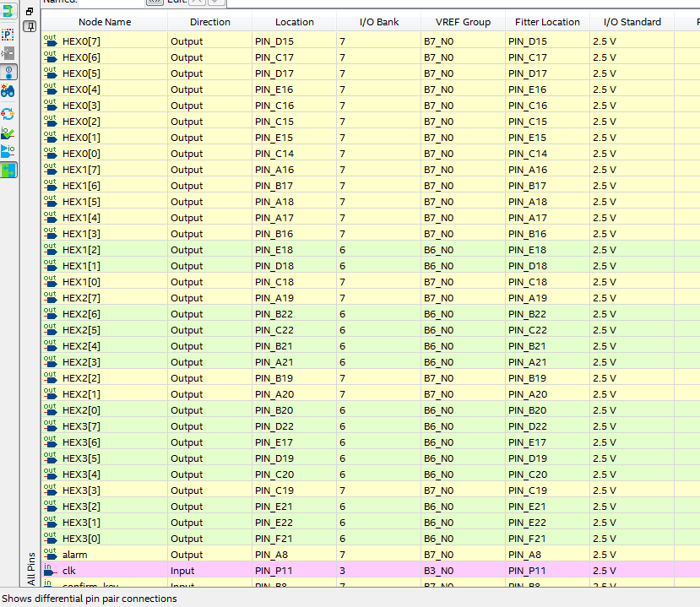The image size is (700, 607).
Task: Click the blue arrow io icon in the left toolbar
Action: point(8,151)
